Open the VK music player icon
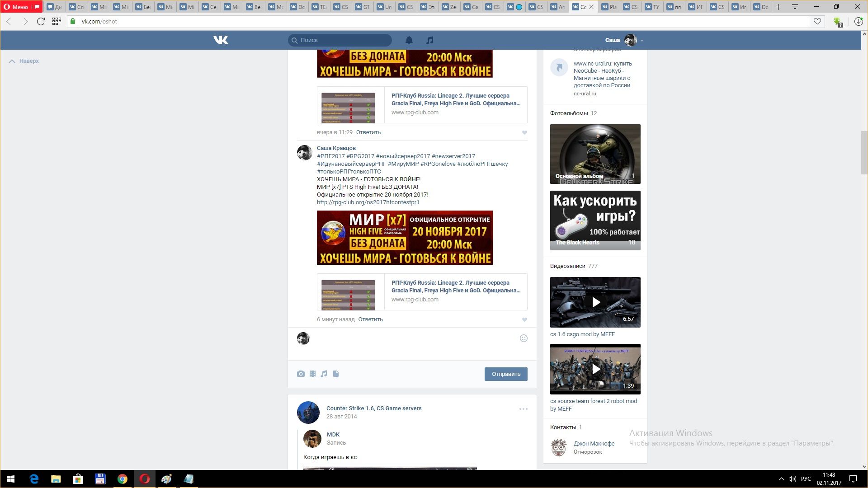This screenshot has height=488, width=868. [429, 40]
